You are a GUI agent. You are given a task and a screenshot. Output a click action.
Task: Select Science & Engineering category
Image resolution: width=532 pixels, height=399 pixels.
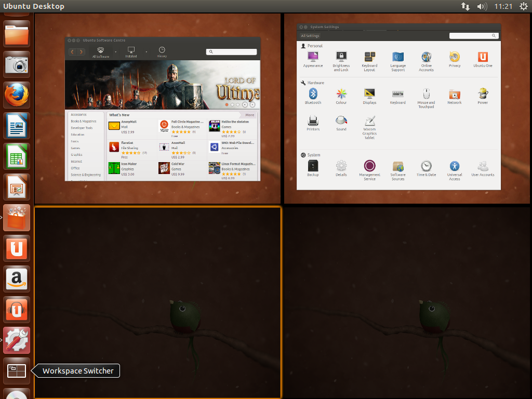coord(86,175)
